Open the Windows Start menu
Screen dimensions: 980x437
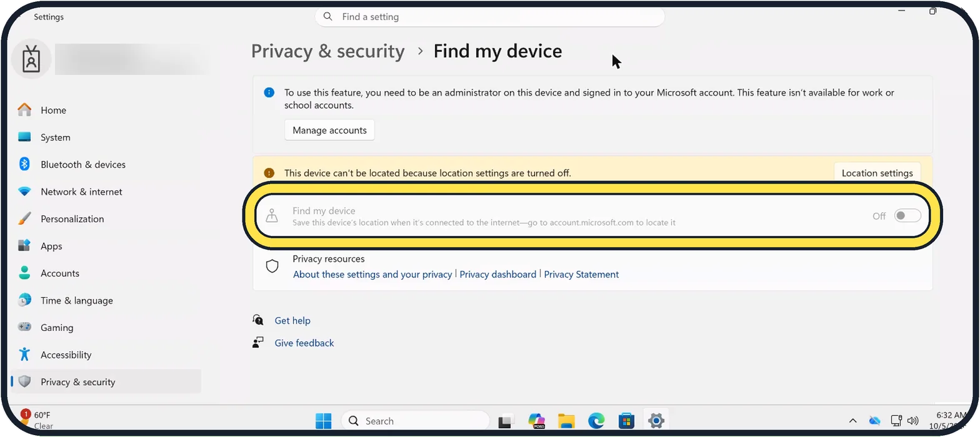coord(324,421)
